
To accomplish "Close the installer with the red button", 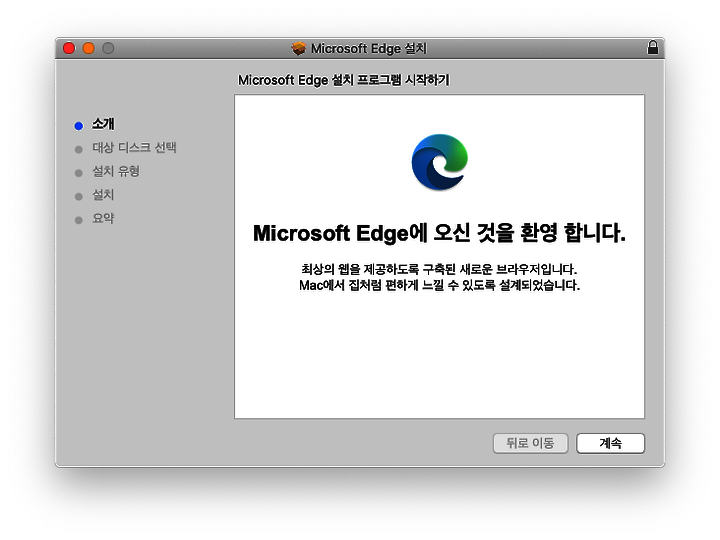I will tap(69, 48).
